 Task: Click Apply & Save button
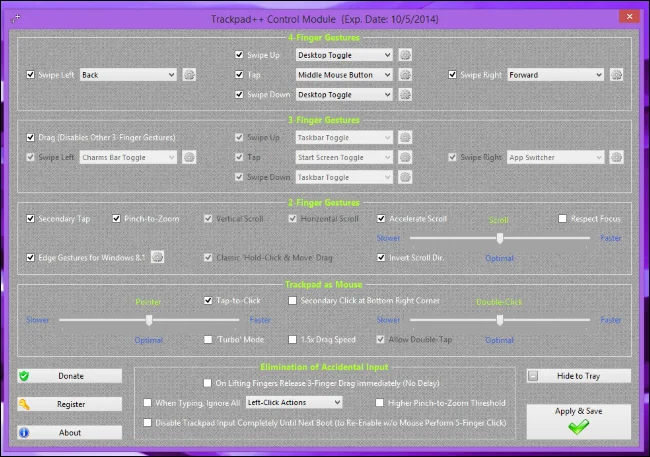(x=579, y=422)
